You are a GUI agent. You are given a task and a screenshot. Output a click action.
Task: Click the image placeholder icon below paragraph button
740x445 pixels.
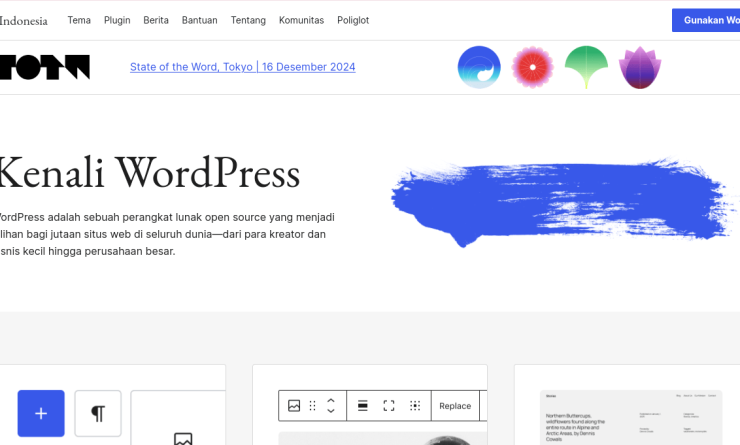[x=183, y=438]
